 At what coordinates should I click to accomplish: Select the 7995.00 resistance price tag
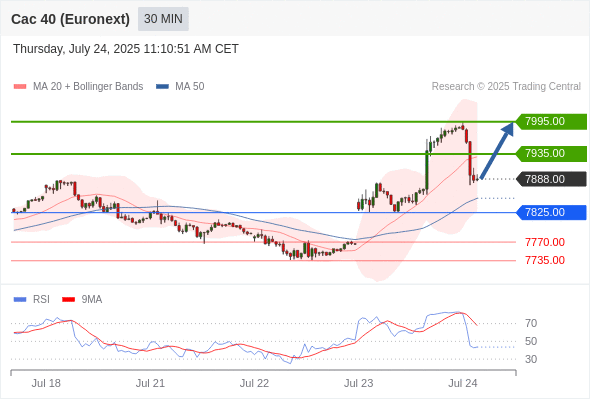pos(551,122)
